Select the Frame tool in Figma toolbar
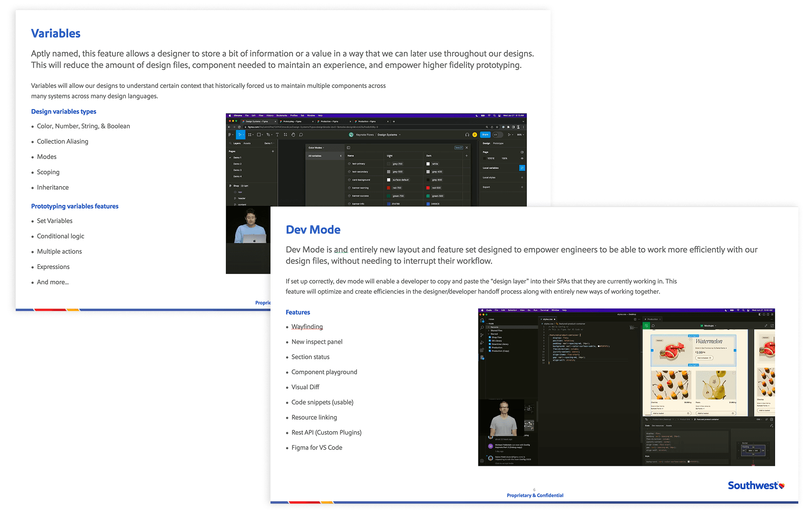This screenshot has height=514, width=812. tap(250, 134)
